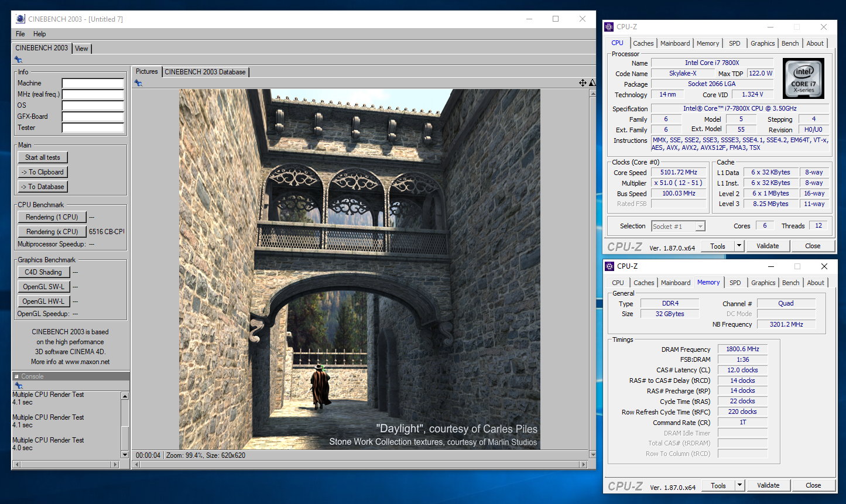This screenshot has height=504, width=846.
Task: Open Memory tab in top CPU-Z window
Action: (x=708, y=43)
